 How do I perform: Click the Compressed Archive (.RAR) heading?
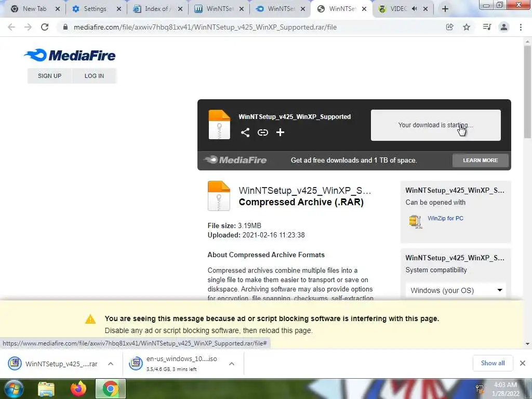click(301, 202)
